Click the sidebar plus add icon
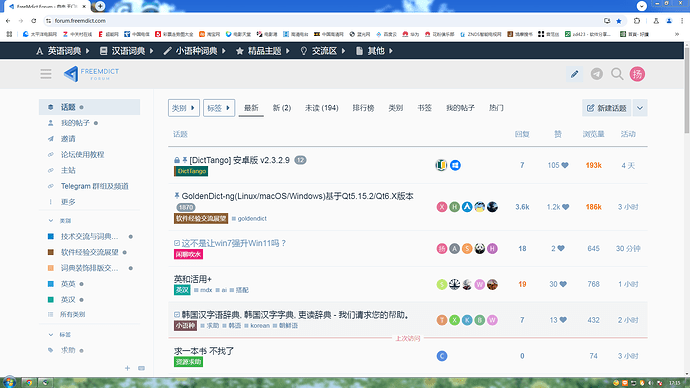The height and width of the screenshot is (388, 690). 127,368
